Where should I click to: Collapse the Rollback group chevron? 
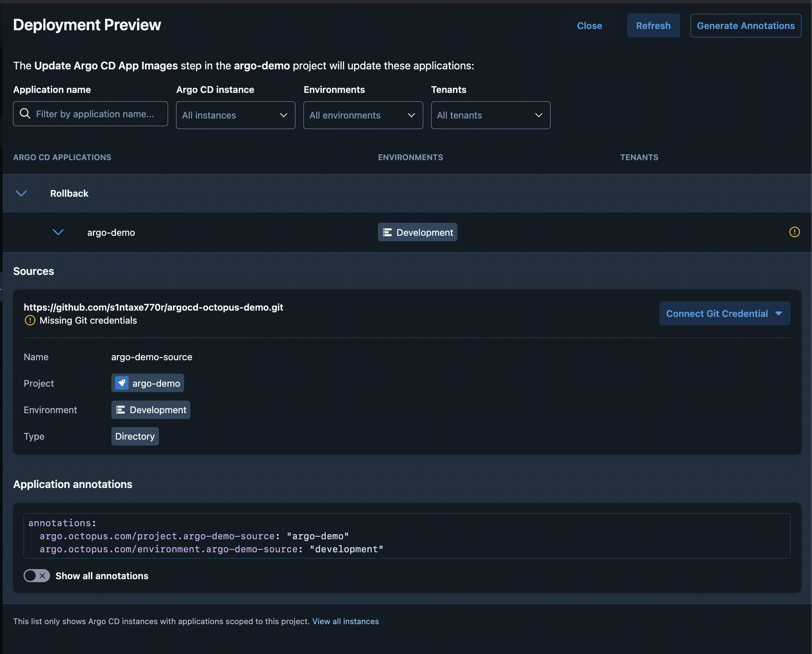21,193
